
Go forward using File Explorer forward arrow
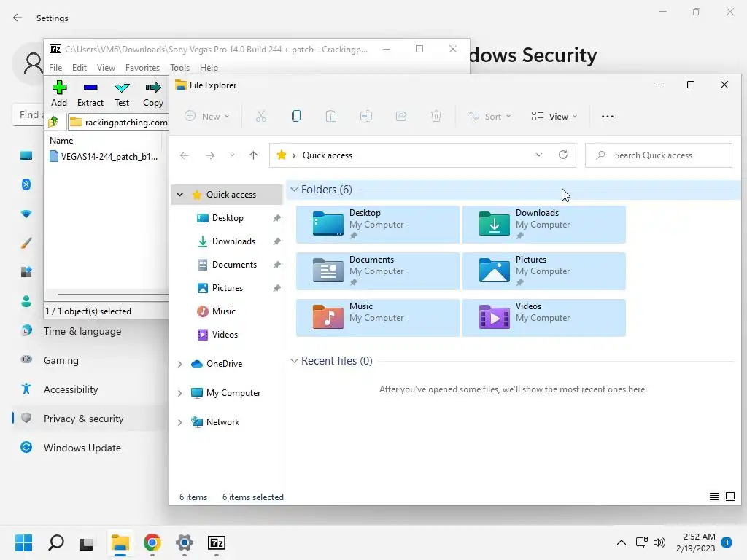click(209, 155)
